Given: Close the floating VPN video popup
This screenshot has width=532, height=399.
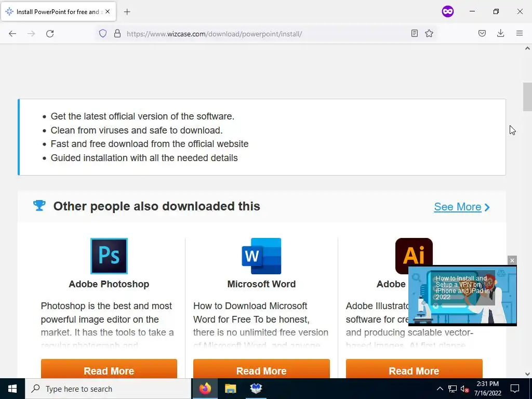Looking at the screenshot, I should 512,260.
